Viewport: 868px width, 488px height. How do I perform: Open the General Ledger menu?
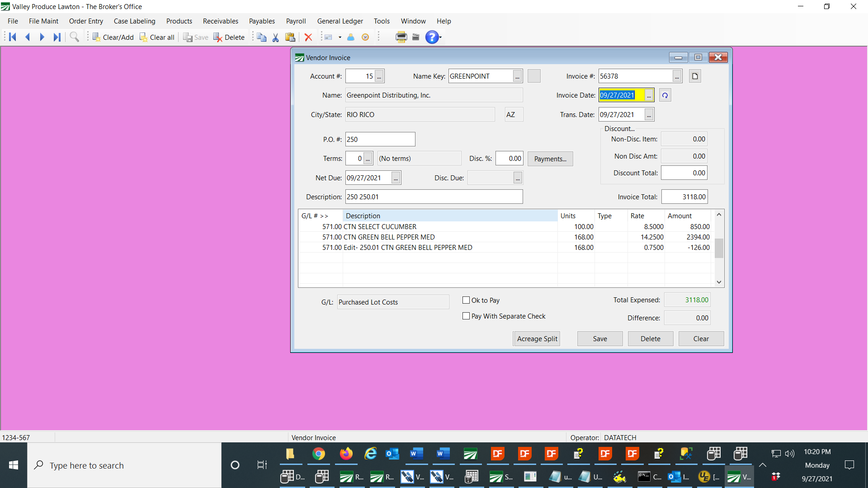click(340, 21)
